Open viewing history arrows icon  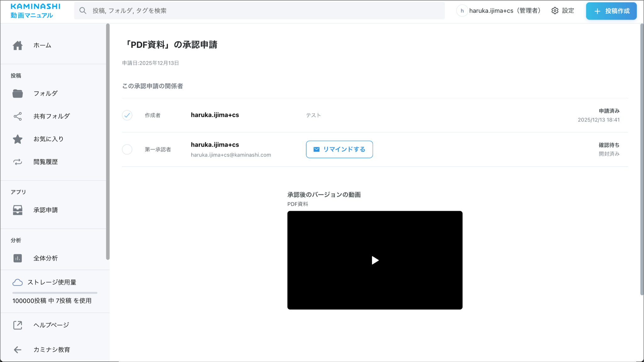point(18,162)
